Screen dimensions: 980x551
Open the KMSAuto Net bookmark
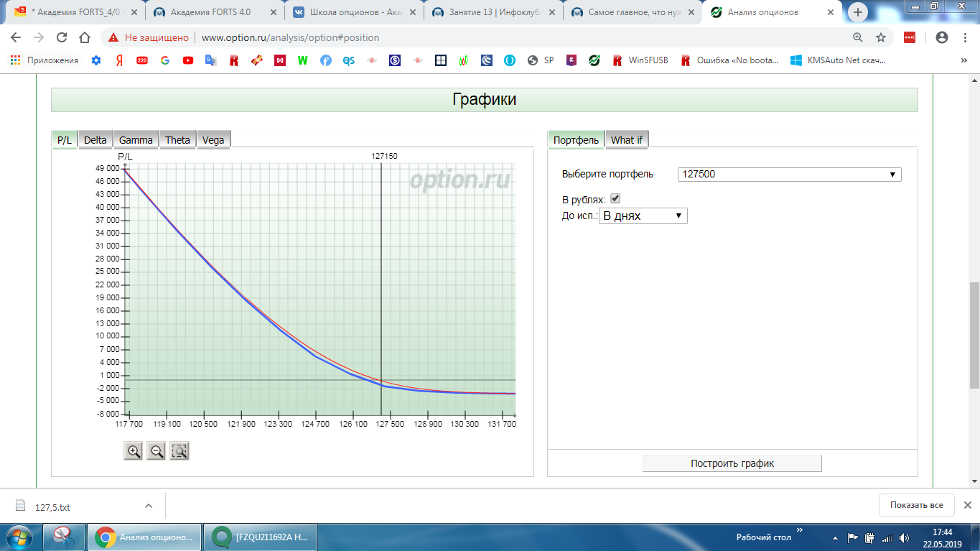pyautogui.click(x=838, y=60)
